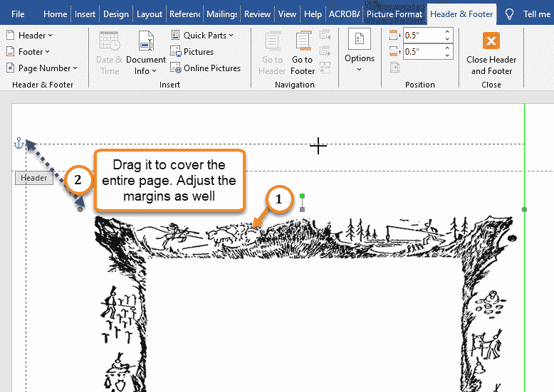The width and height of the screenshot is (554, 392).
Task: Open Quick Parts dropdown
Action: point(202,36)
